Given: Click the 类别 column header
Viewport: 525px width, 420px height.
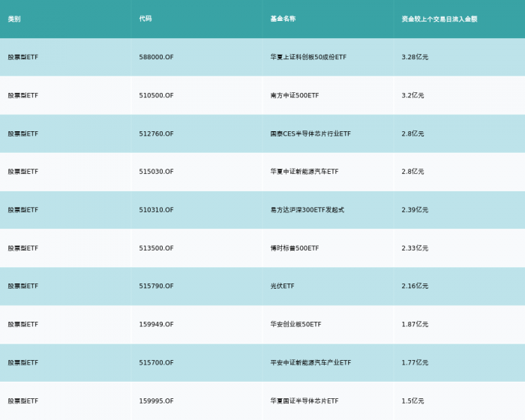Looking at the screenshot, I should coord(14,19).
